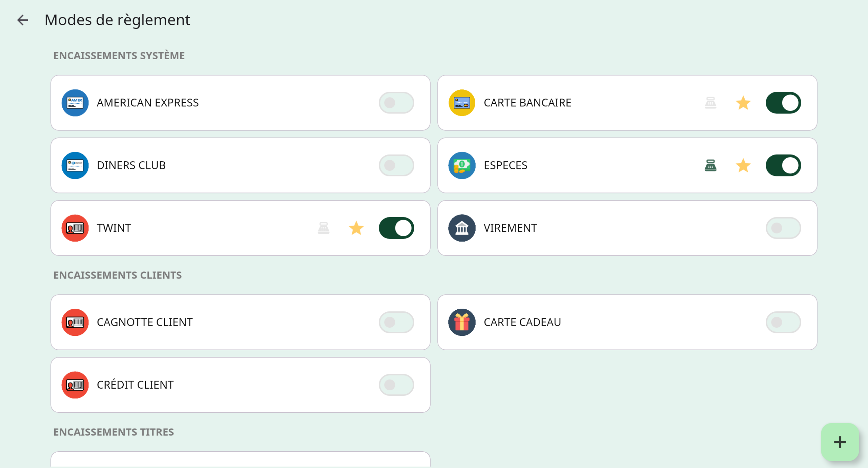Add a new payment method with plus button

840,442
